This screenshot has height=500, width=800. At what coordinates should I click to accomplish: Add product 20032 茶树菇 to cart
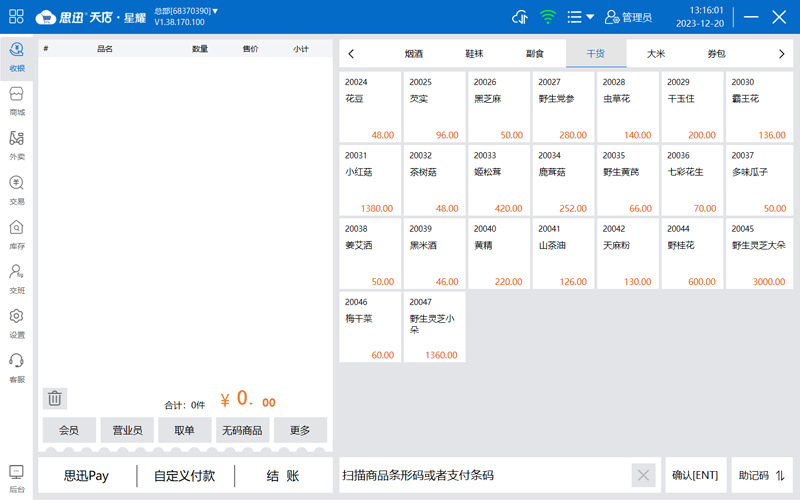pyautogui.click(x=434, y=181)
